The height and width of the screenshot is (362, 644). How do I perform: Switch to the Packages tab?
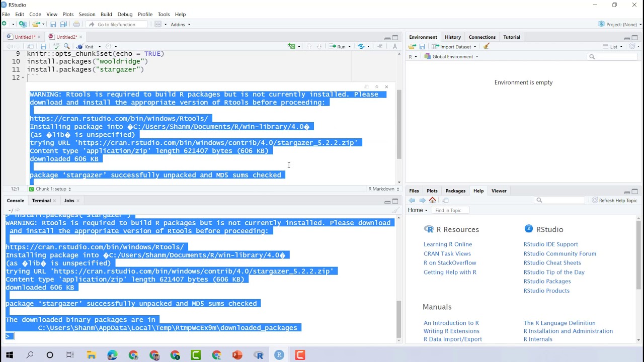(455, 191)
